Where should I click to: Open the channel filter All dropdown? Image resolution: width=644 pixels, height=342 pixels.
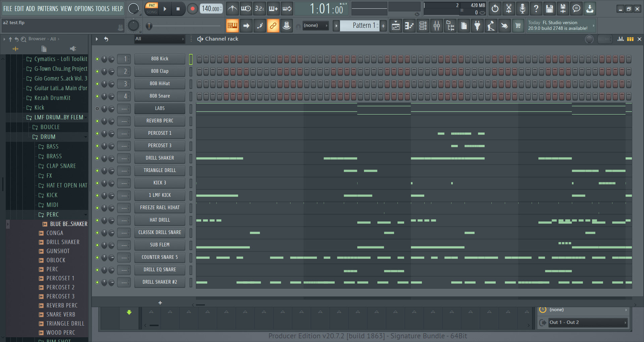pyautogui.click(x=160, y=39)
